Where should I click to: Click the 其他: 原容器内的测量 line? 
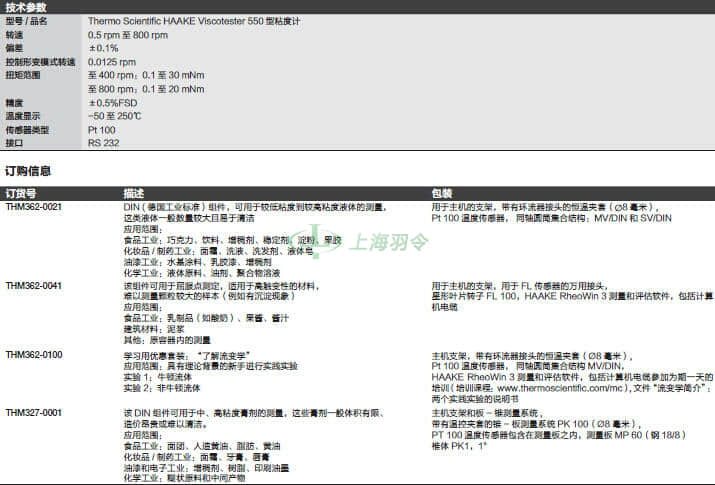(x=167, y=340)
